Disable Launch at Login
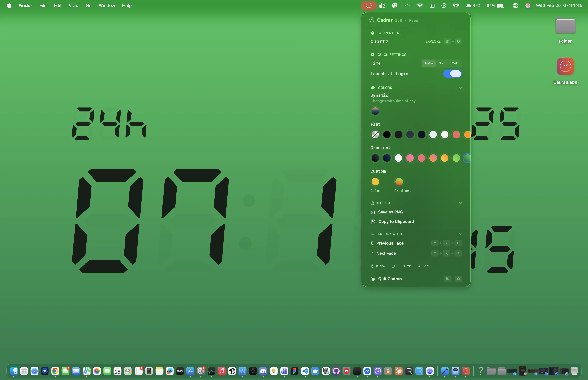 pos(452,73)
